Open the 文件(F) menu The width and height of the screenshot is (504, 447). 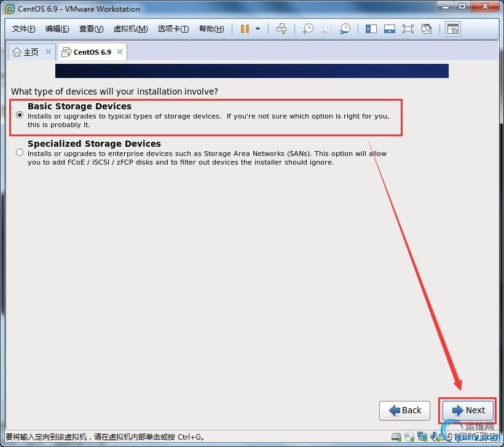click(23, 29)
